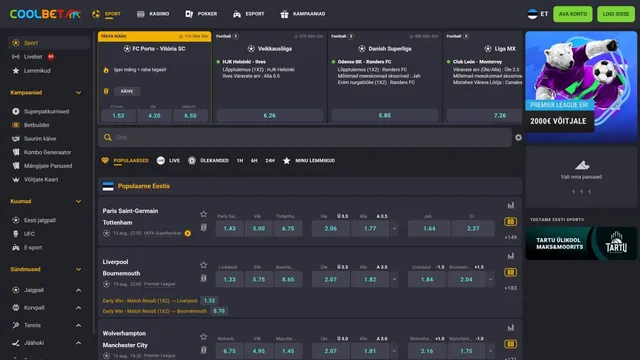Click the Logi Sisse button

click(616, 14)
